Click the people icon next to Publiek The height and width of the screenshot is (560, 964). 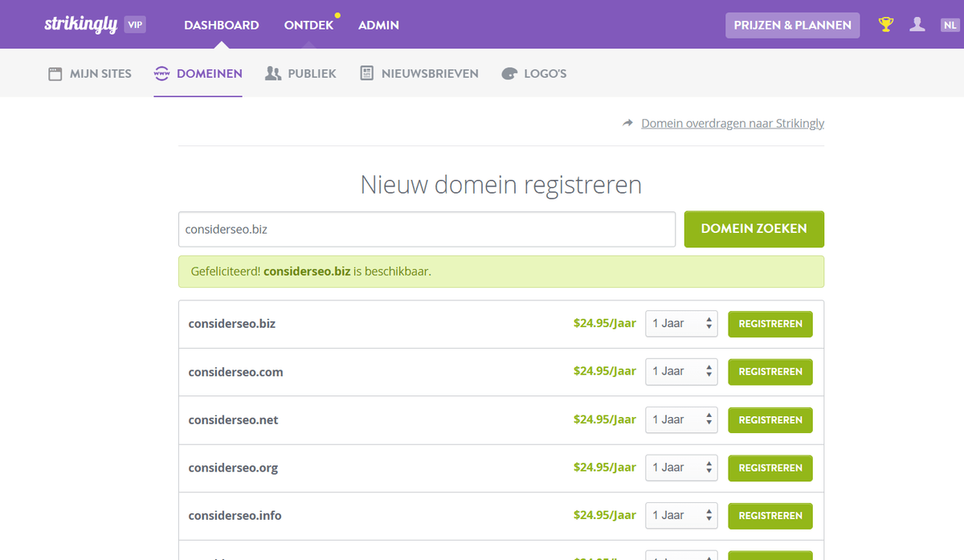point(272,72)
